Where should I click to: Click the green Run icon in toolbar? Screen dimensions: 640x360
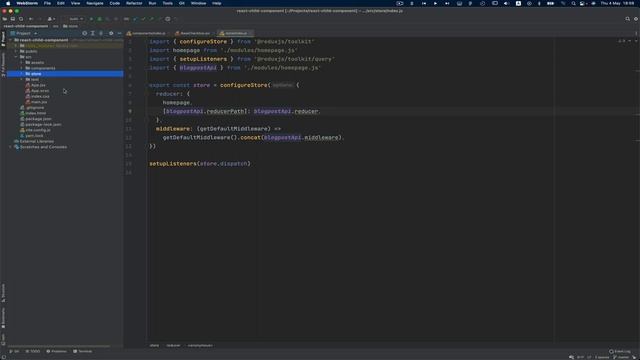[91, 19]
